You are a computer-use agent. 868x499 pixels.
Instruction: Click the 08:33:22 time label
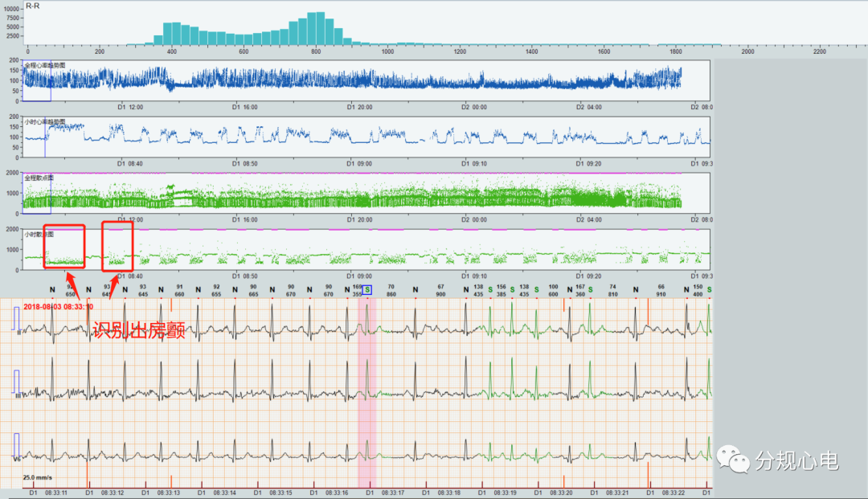coord(674,493)
